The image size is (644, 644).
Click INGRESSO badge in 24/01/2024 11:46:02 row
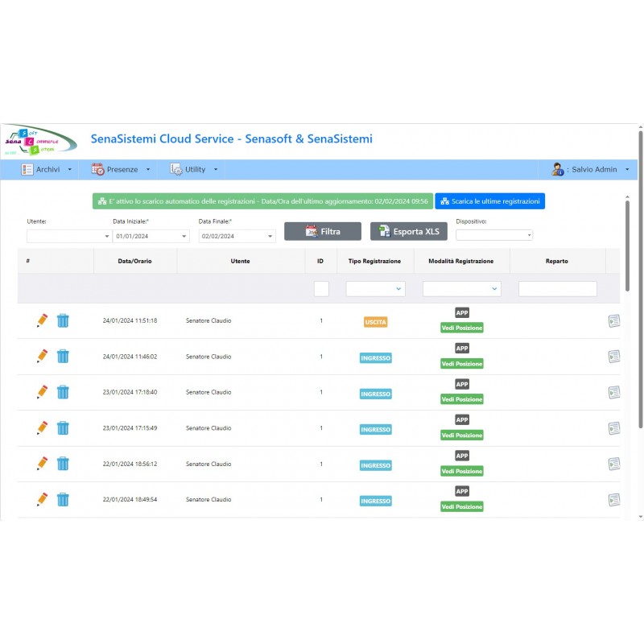point(375,358)
